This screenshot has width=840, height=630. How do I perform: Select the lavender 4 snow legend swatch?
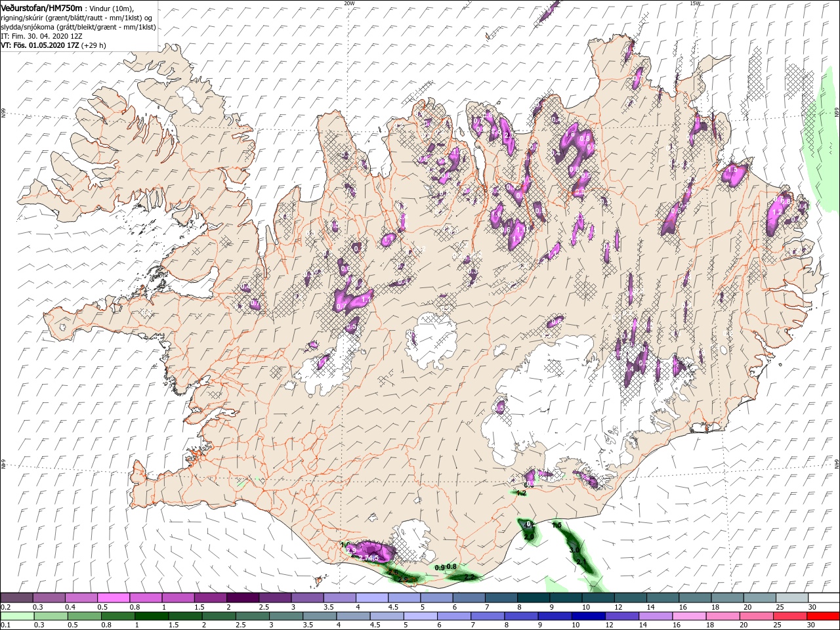(x=371, y=598)
